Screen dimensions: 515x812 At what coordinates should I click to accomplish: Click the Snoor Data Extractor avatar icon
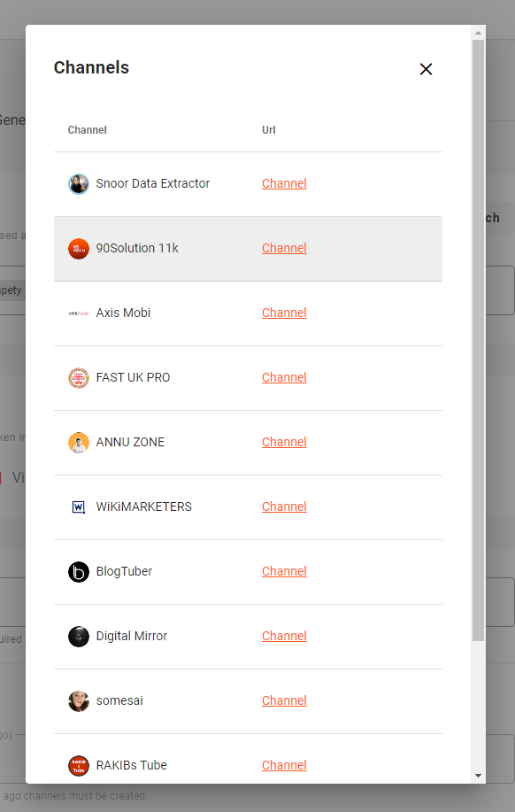79,184
